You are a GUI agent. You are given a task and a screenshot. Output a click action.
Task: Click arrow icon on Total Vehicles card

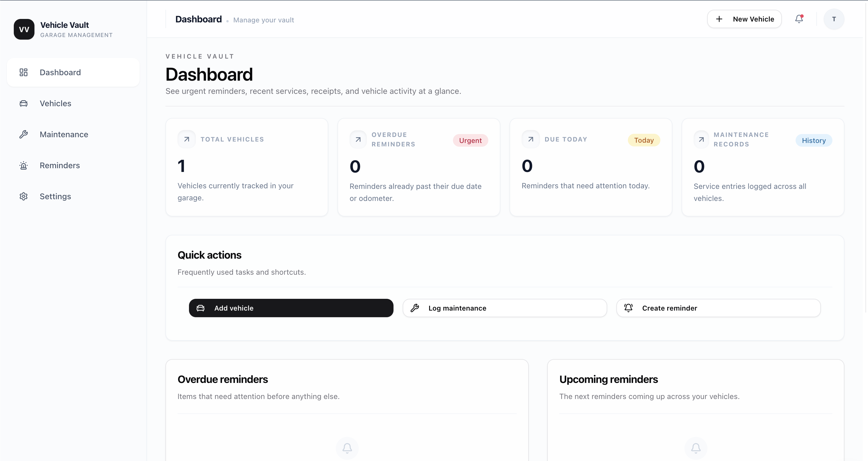tap(187, 140)
